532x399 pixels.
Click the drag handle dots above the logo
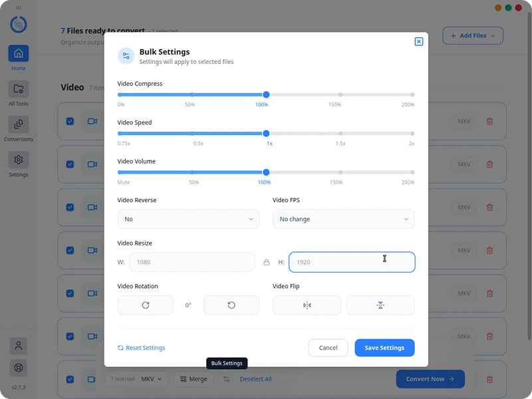click(19, 7)
